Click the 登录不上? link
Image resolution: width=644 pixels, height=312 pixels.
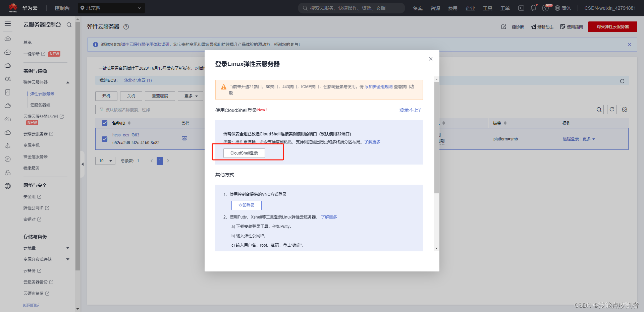pos(410,110)
